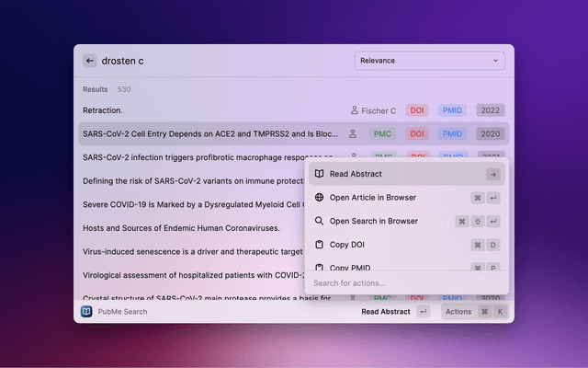588x368 pixels.
Task: Click the author person icon on the Retraction row
Action: [354, 110]
